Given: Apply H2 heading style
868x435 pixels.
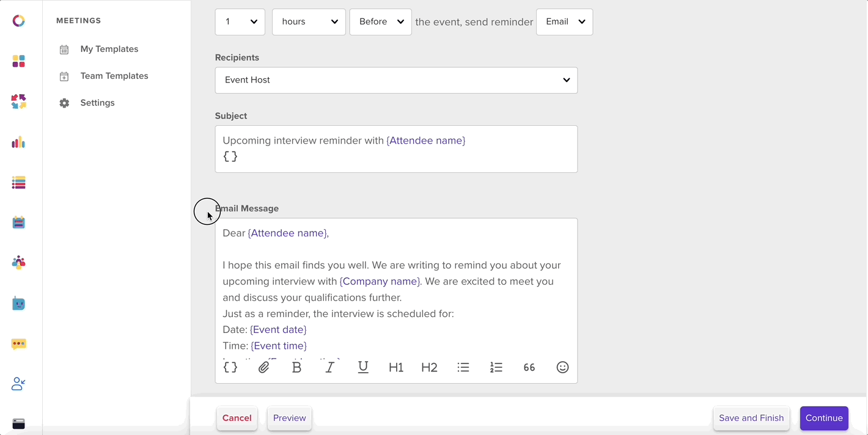Looking at the screenshot, I should (x=430, y=367).
